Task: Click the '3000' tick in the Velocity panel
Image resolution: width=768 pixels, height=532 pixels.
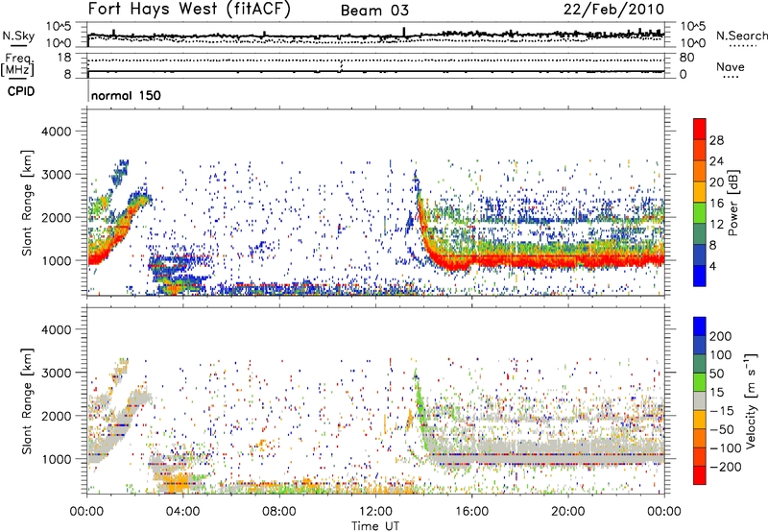Action: point(56,373)
